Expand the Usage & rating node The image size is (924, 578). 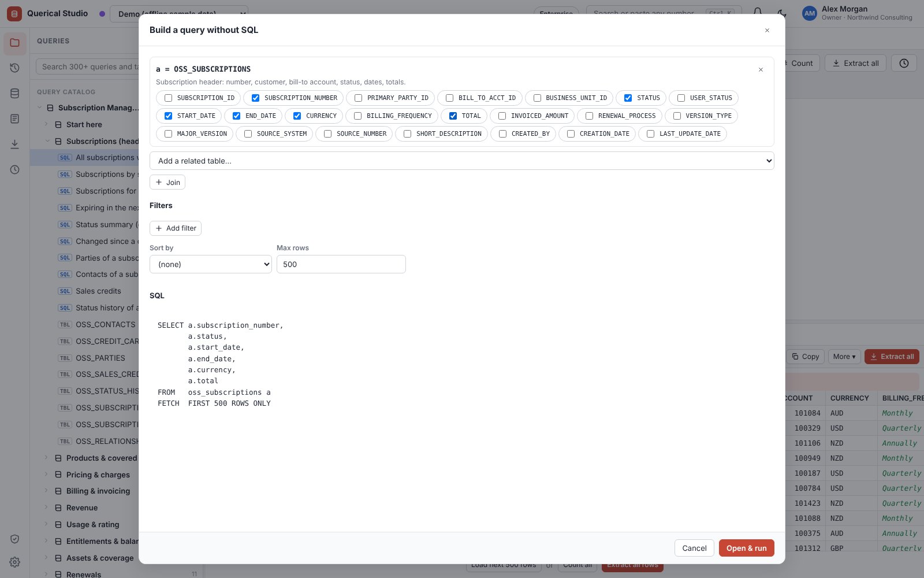pos(47,525)
